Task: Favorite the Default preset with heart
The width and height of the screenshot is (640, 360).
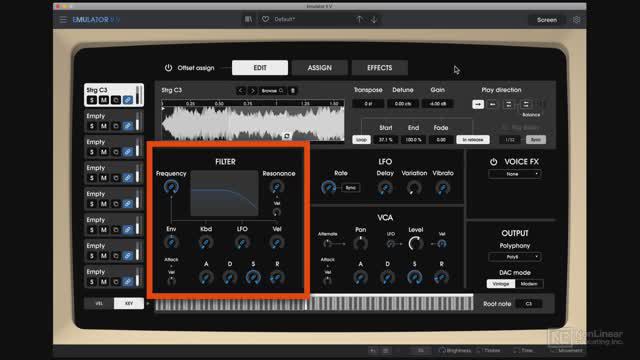Action: (265, 19)
